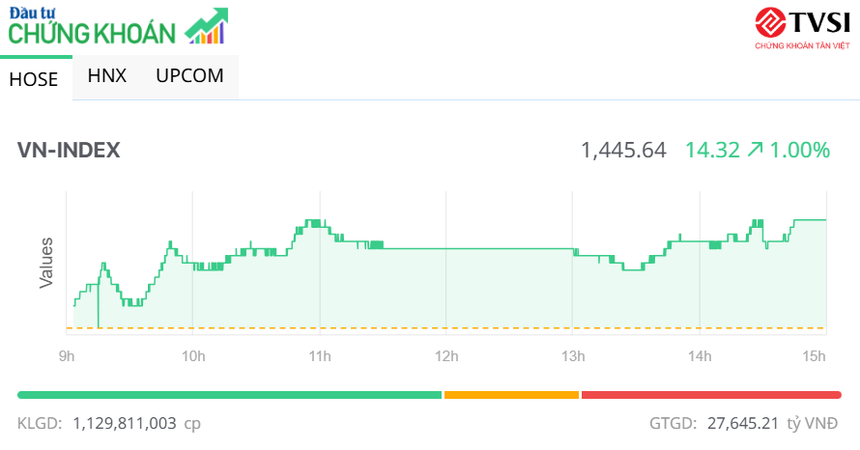The height and width of the screenshot is (450, 860).
Task: Switch to the HNX tab
Action: tap(107, 75)
